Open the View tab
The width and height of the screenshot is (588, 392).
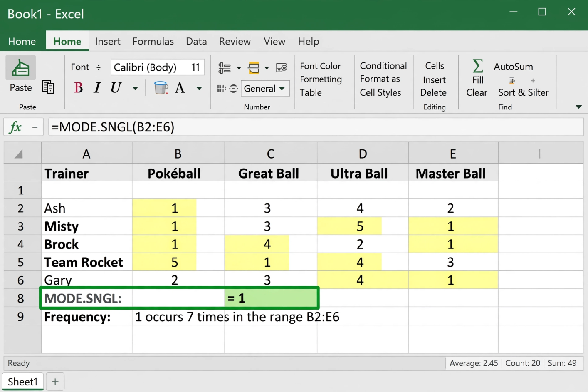pyautogui.click(x=274, y=41)
